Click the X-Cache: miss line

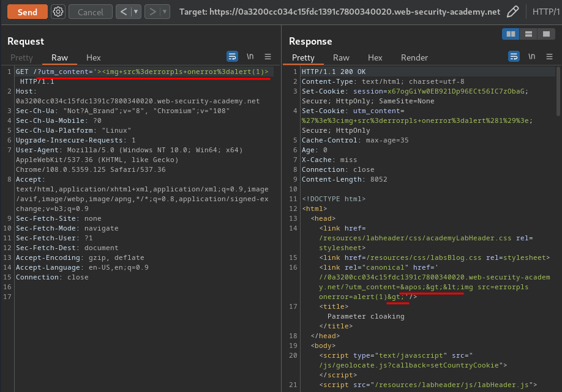click(329, 160)
